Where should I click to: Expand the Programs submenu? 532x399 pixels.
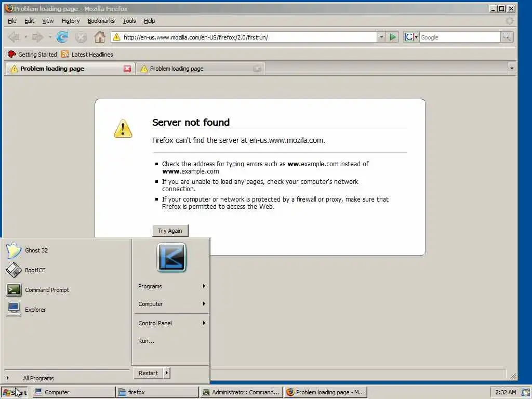click(171, 286)
